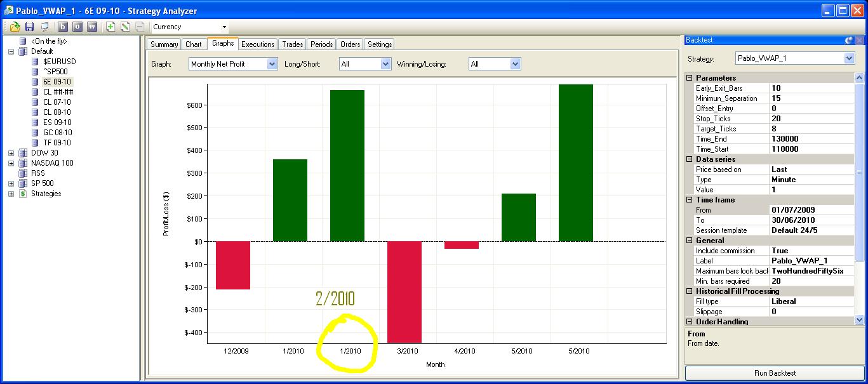
Task: Switch to the Trades tab
Action: click(292, 44)
